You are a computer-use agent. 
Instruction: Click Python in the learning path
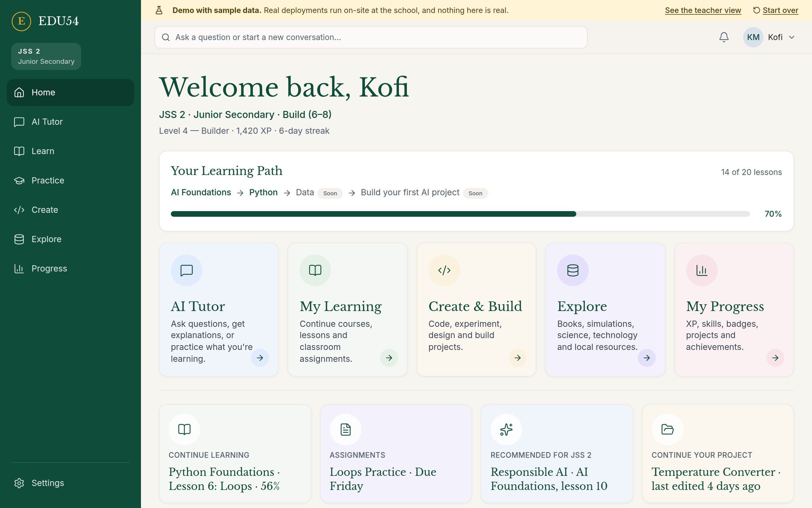pyautogui.click(x=263, y=192)
